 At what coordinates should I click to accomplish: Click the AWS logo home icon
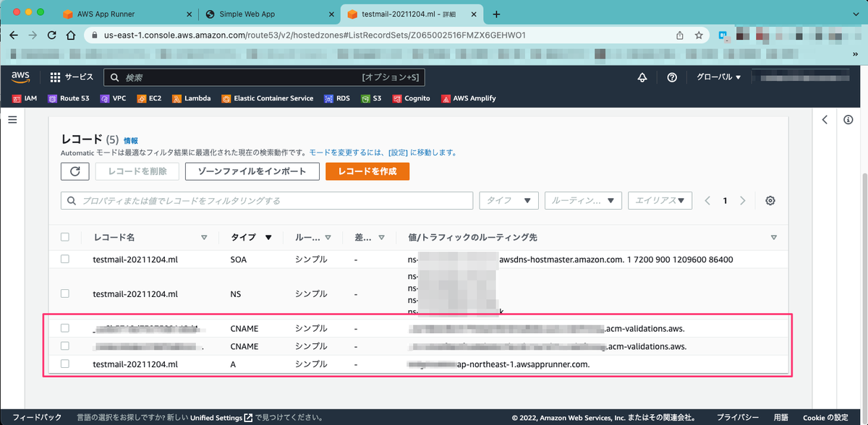20,77
